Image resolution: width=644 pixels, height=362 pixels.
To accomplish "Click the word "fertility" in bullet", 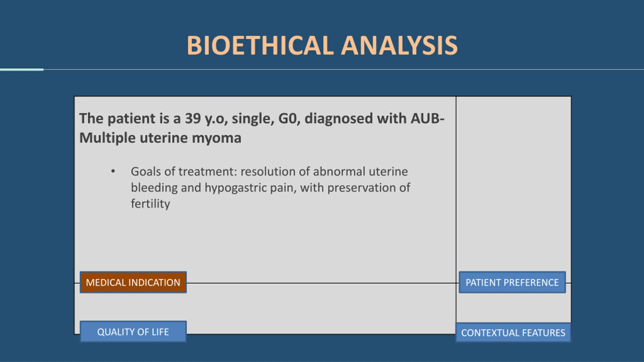I will tap(150, 204).
